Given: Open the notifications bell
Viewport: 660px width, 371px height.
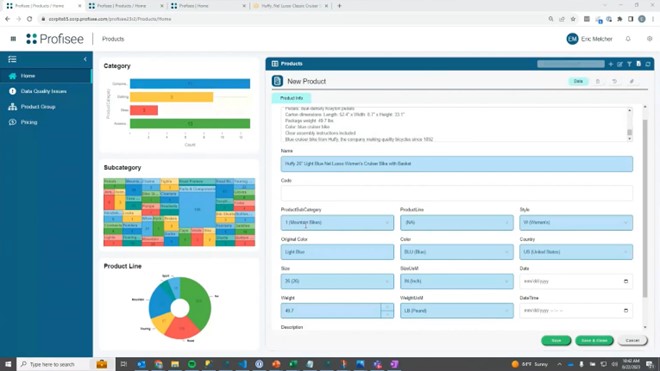Looking at the screenshot, I should (628, 39).
